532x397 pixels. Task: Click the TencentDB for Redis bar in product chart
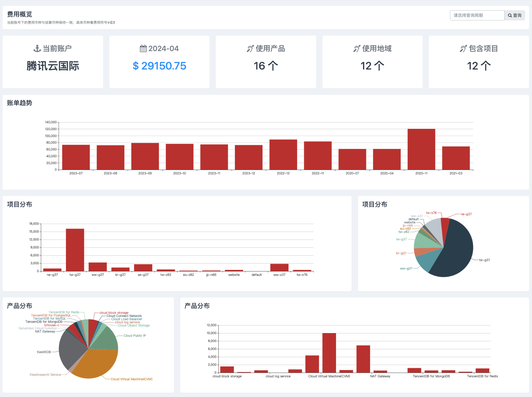click(x=483, y=370)
